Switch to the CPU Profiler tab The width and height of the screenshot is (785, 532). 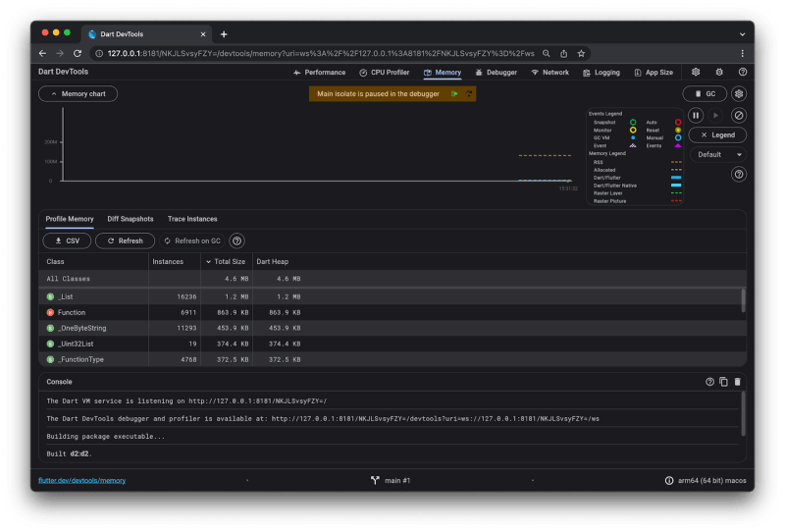tap(384, 72)
